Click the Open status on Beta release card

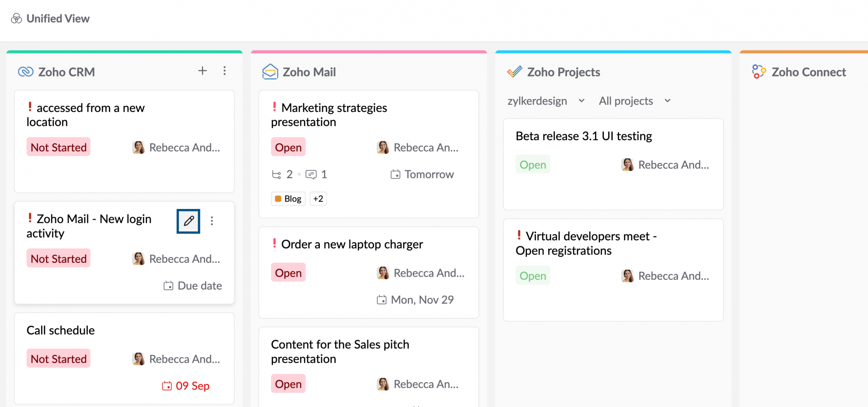[533, 165]
